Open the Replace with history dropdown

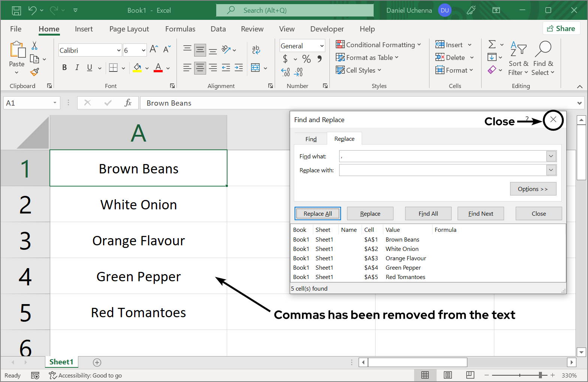click(x=551, y=170)
